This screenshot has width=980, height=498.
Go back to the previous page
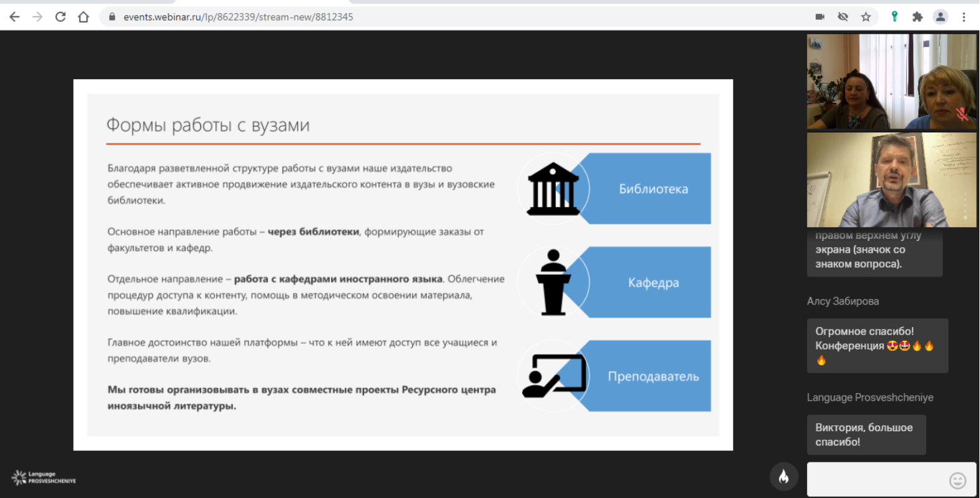coord(14,17)
